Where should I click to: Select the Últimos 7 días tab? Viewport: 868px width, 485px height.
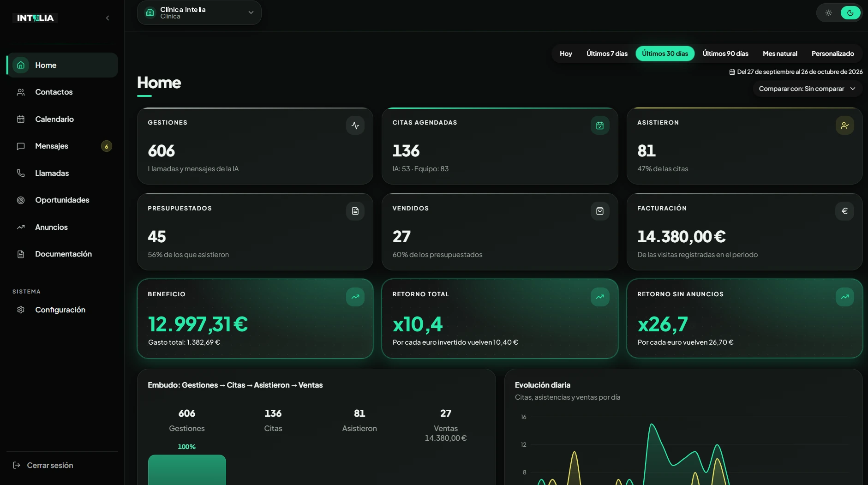point(607,54)
